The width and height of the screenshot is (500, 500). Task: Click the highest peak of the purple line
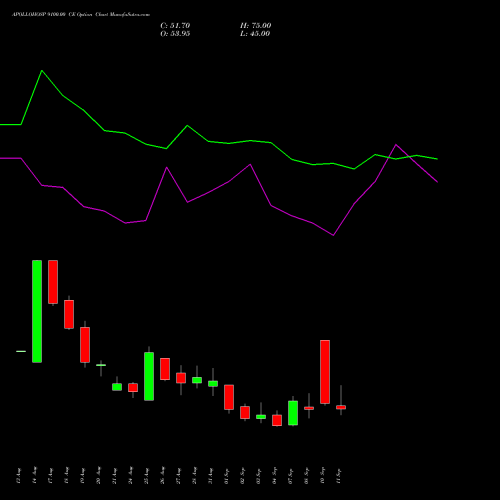pos(396,145)
